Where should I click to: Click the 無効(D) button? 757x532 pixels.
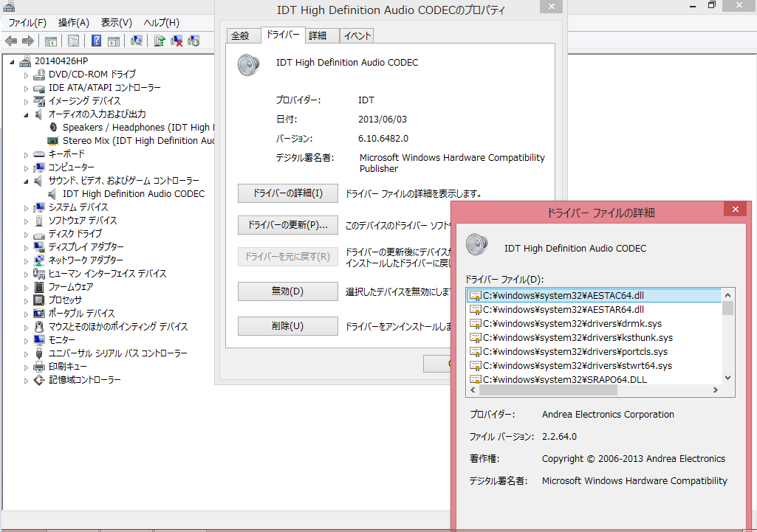pyautogui.click(x=288, y=291)
